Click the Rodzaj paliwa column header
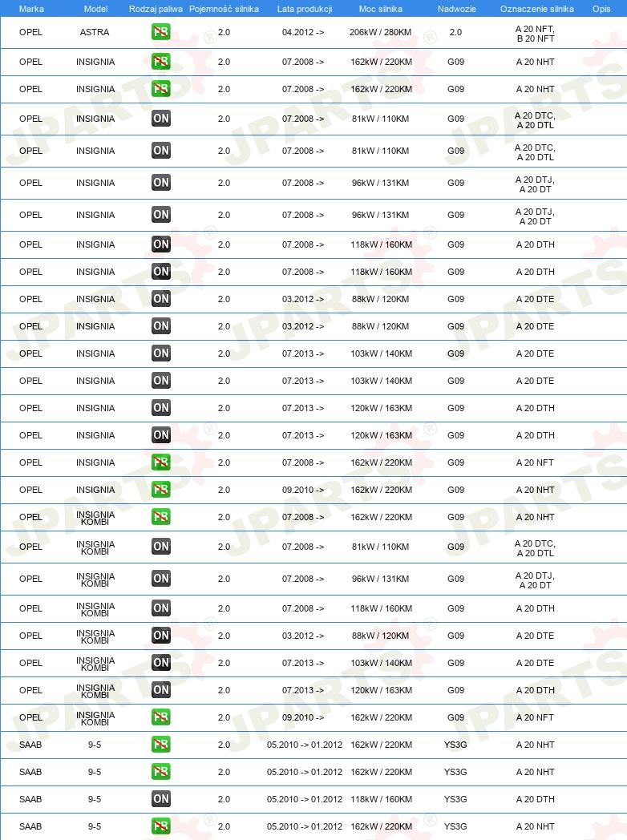 [156, 9]
